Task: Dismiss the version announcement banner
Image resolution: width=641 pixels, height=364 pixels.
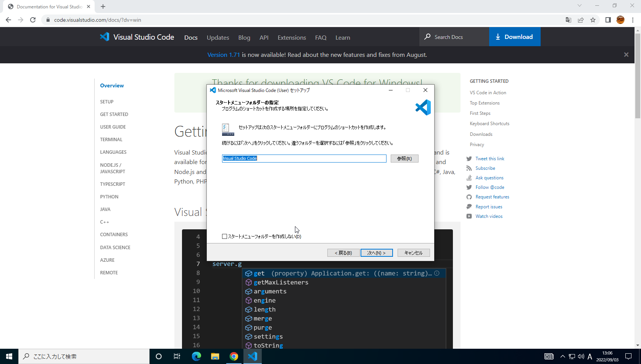Action: pyautogui.click(x=626, y=55)
